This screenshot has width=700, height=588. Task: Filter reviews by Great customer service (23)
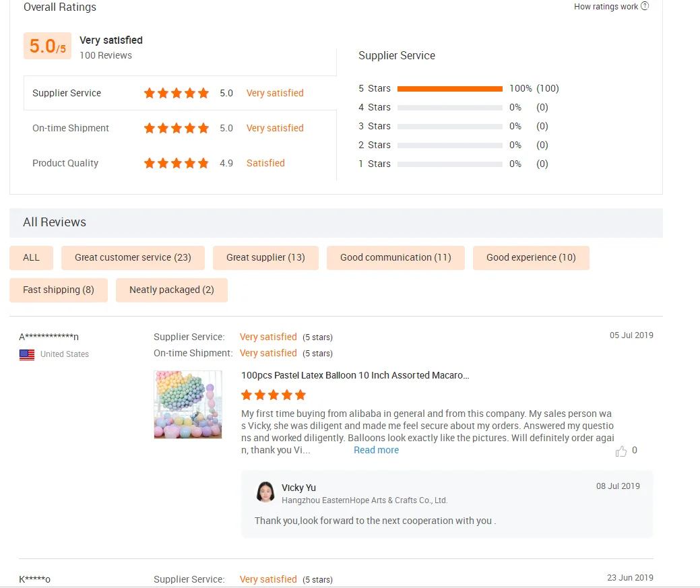(x=133, y=257)
